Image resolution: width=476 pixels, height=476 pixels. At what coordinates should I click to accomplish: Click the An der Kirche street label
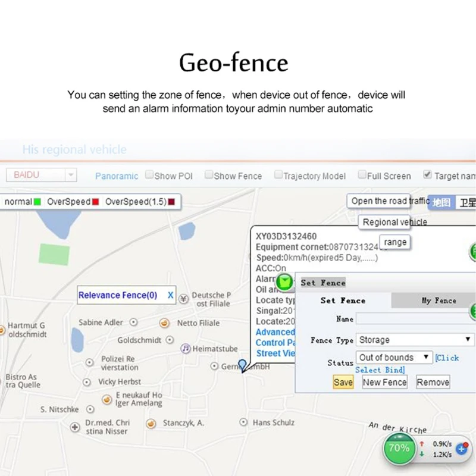pyautogui.click(x=397, y=427)
